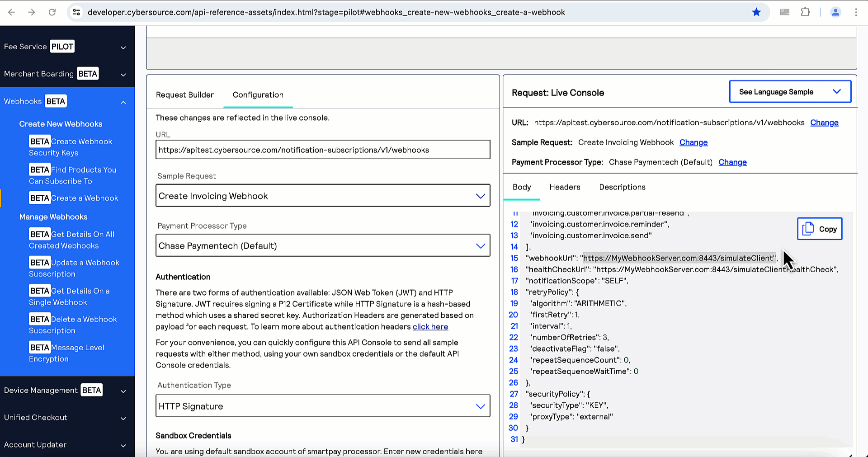Image resolution: width=868 pixels, height=457 pixels.
Task: Open the Payment Processor Type dropdown
Action: click(322, 245)
